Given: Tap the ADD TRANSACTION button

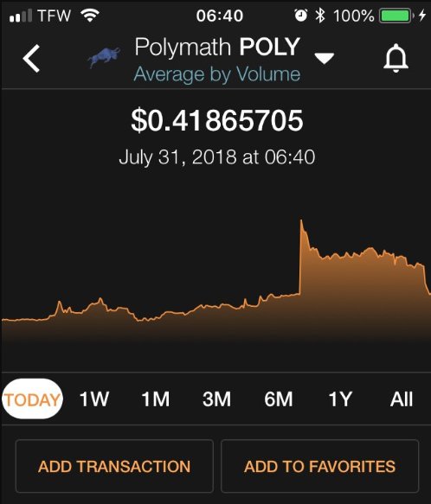Looking at the screenshot, I should (114, 466).
